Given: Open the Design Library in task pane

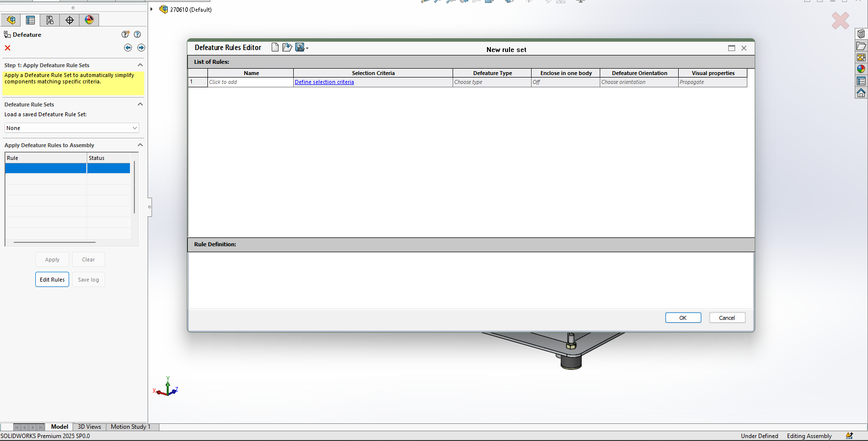Looking at the screenshot, I should click(861, 34).
